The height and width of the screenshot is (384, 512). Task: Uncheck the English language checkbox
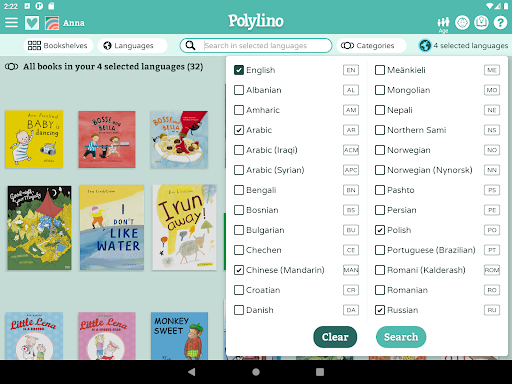239,70
